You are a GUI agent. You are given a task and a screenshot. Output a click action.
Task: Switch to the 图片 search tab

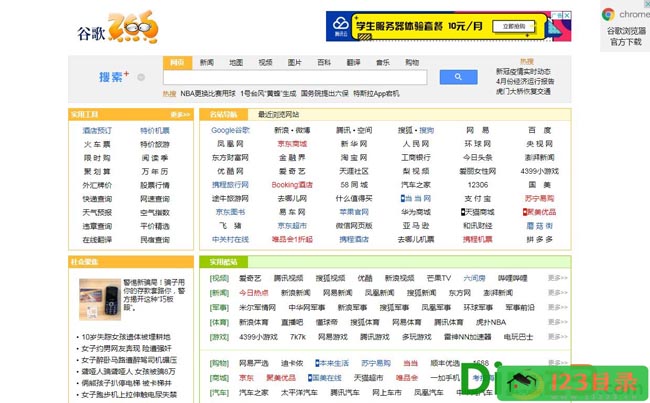[295, 63]
